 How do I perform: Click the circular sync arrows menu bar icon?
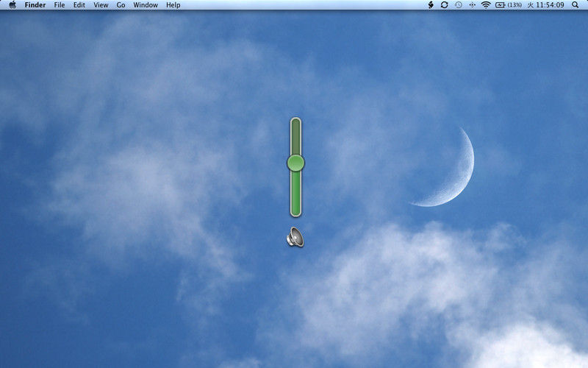point(445,5)
